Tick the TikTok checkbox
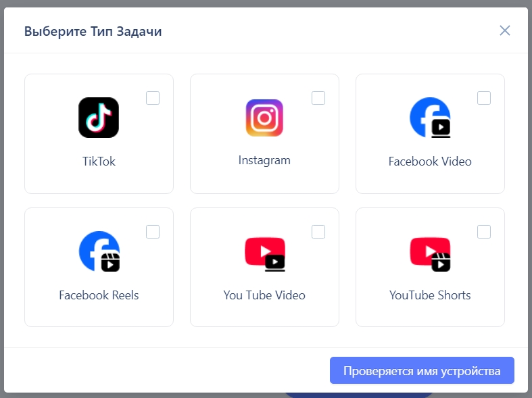This screenshot has height=398, width=532. [x=153, y=98]
